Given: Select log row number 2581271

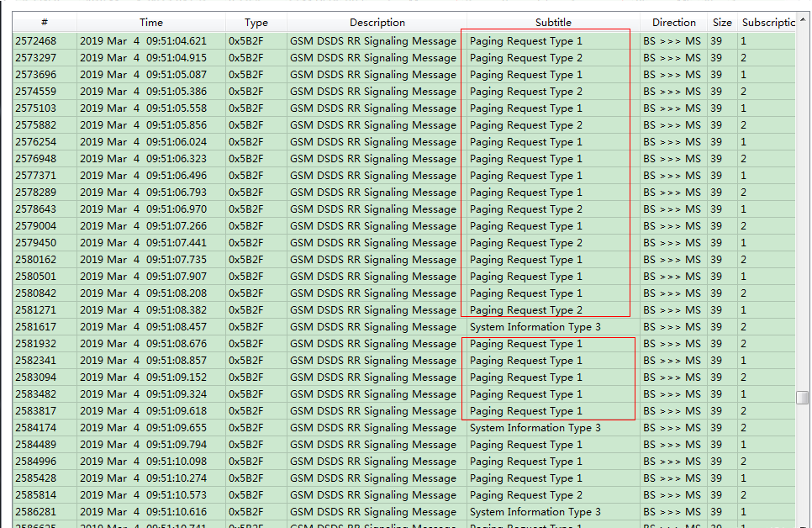Looking at the screenshot, I should coord(403,310).
